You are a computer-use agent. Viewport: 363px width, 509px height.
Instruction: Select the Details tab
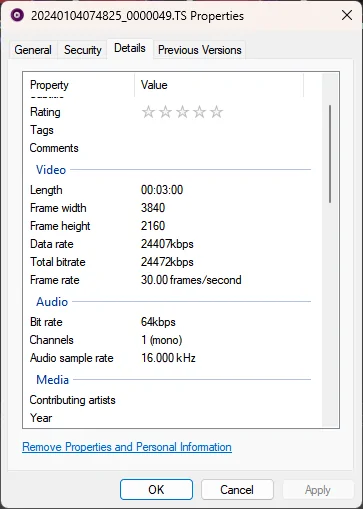(x=130, y=48)
